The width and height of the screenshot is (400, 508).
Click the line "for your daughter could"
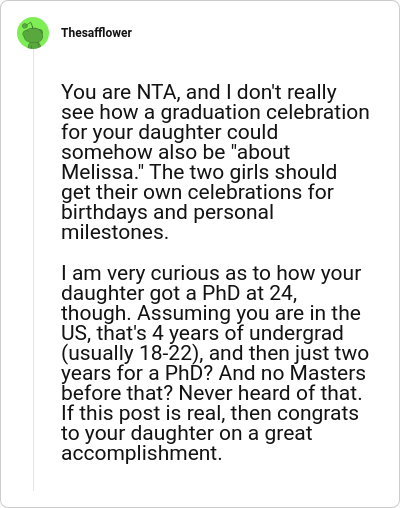[169, 132]
